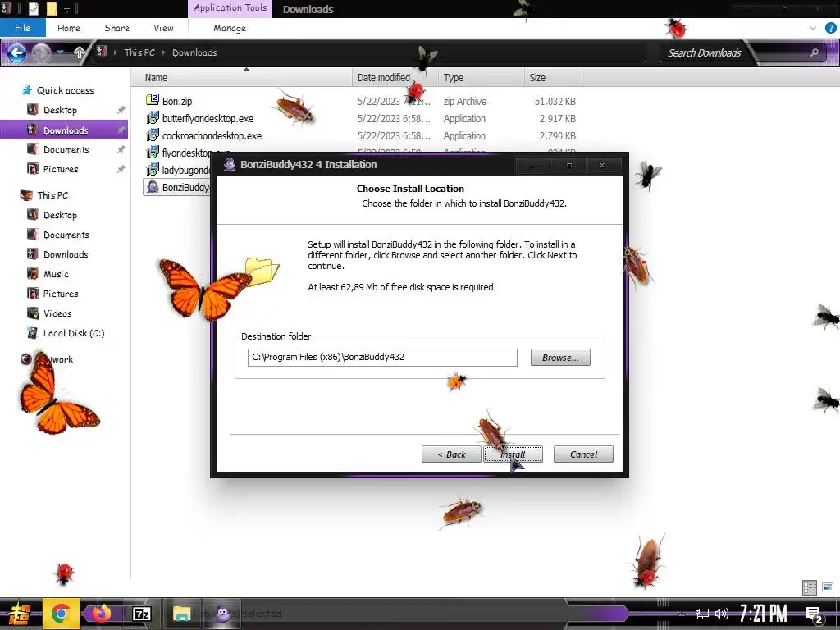Open the recent locations dropdown arrow
This screenshot has width=840, height=630.
coord(60,52)
